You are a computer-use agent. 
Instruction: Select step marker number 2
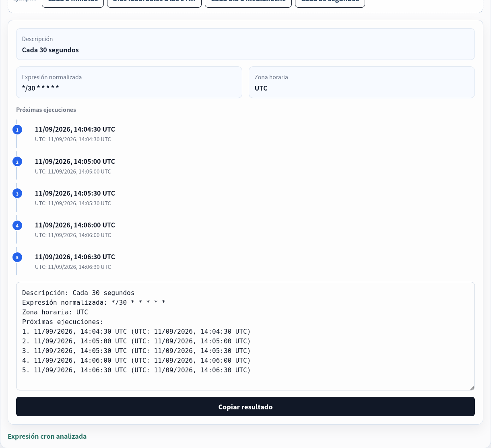coord(17,162)
